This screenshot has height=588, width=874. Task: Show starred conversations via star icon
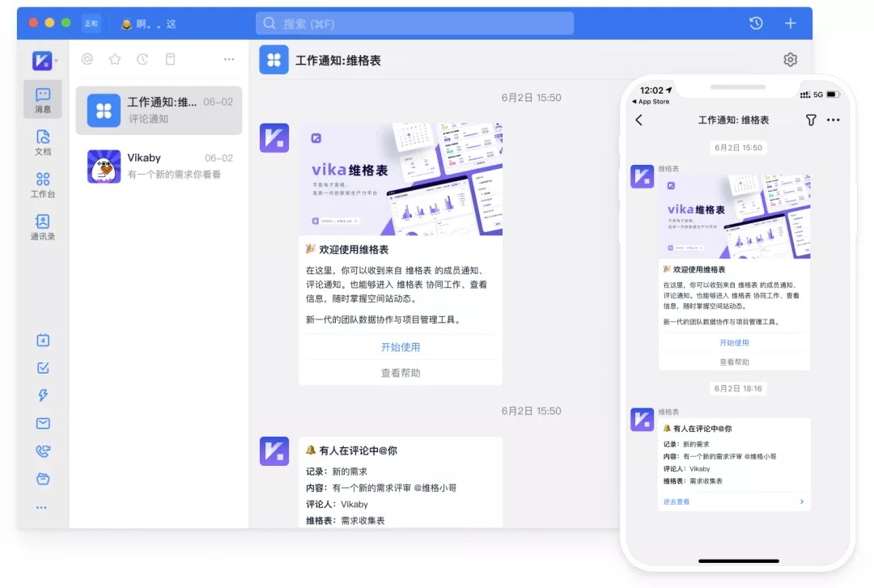pos(115,59)
